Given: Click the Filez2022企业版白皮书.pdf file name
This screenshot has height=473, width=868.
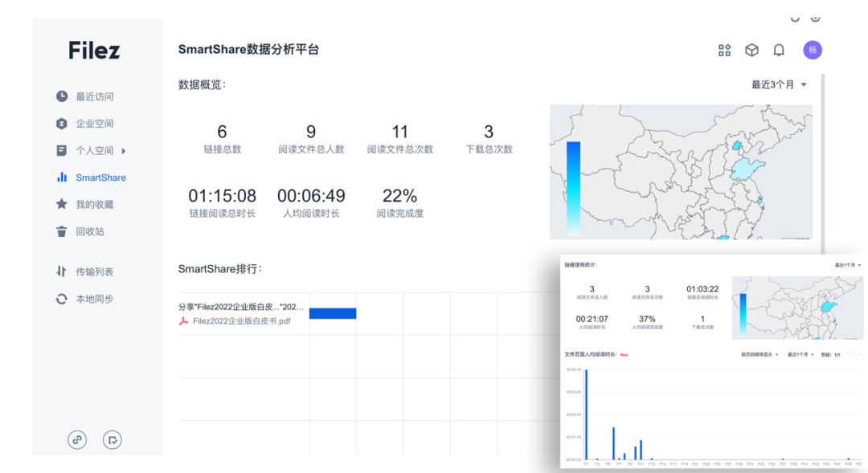Looking at the screenshot, I should 241,321.
